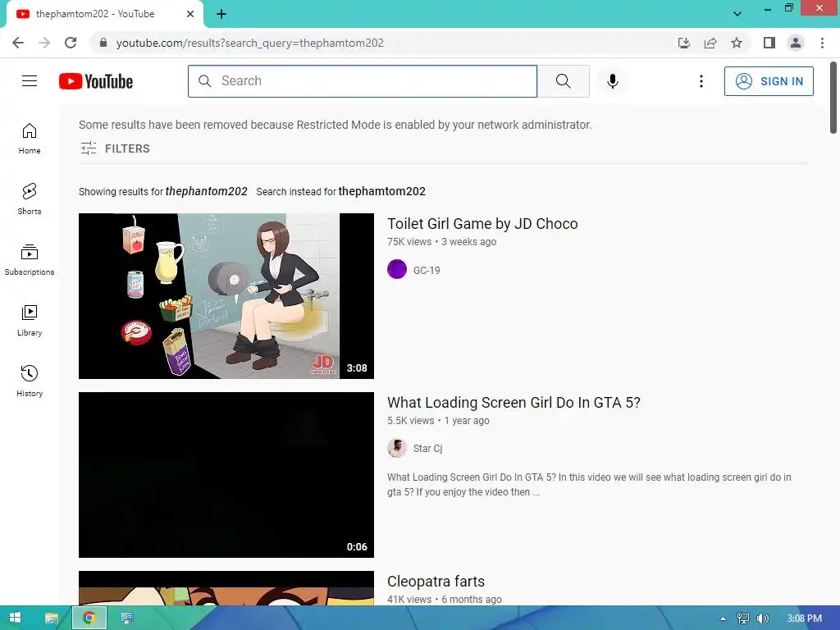Open Chrome three-dot menu

tap(822, 43)
